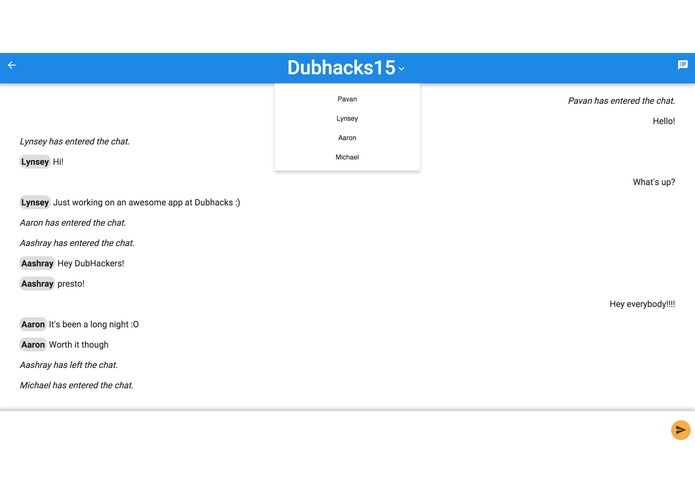Click Aaron tag beside 'It's been a long night'

(33, 324)
